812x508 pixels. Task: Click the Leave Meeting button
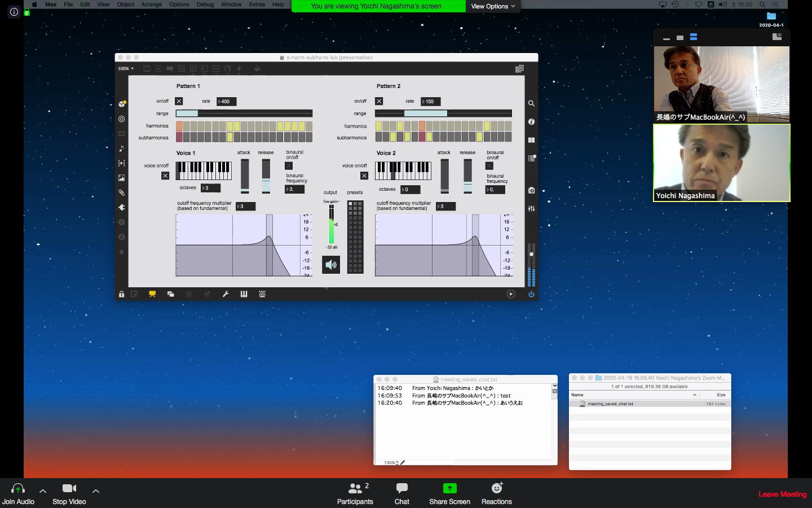pos(782,494)
